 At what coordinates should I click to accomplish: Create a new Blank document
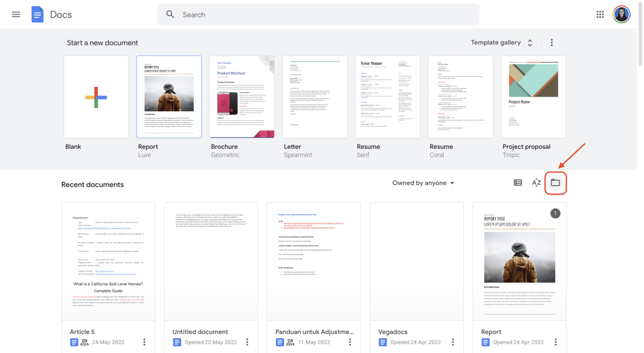[96, 97]
